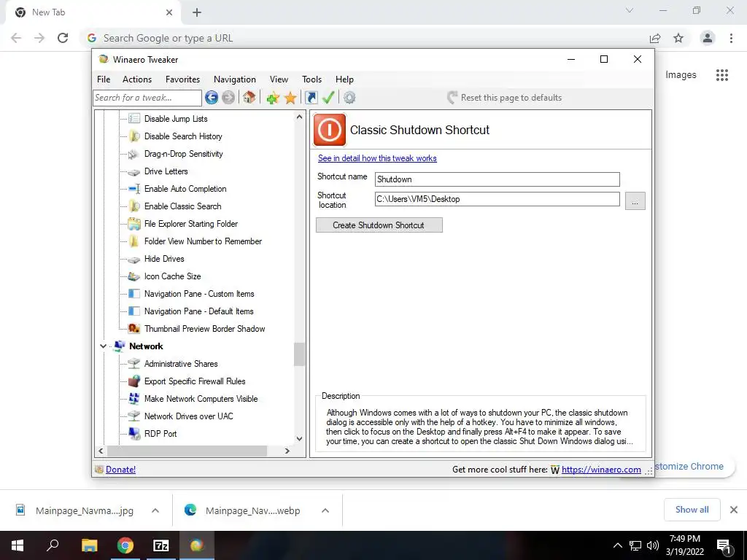This screenshot has height=560, width=747.
Task: Click the Drive Letters drive icon
Action: click(134, 172)
